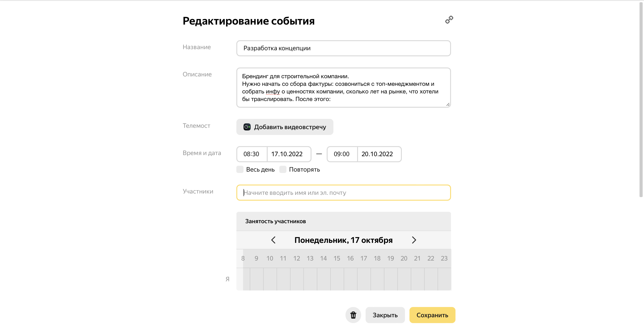Copy event link via chain icon
This screenshot has height=328, width=644.
point(449,20)
